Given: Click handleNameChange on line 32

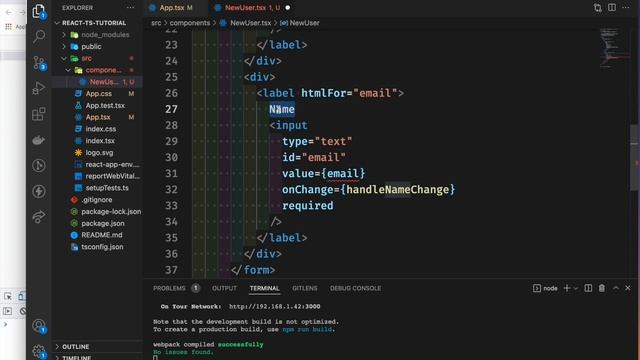Looking at the screenshot, I should 398,190.
